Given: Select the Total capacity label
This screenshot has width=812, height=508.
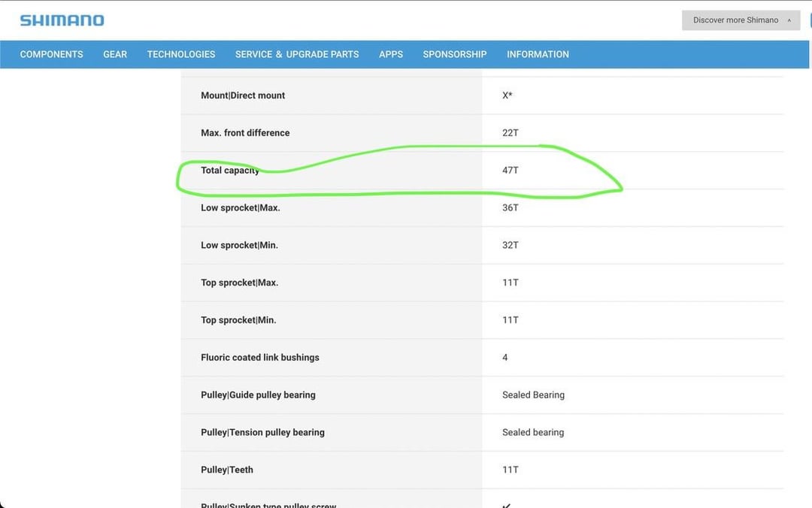Looking at the screenshot, I should click(x=230, y=171).
